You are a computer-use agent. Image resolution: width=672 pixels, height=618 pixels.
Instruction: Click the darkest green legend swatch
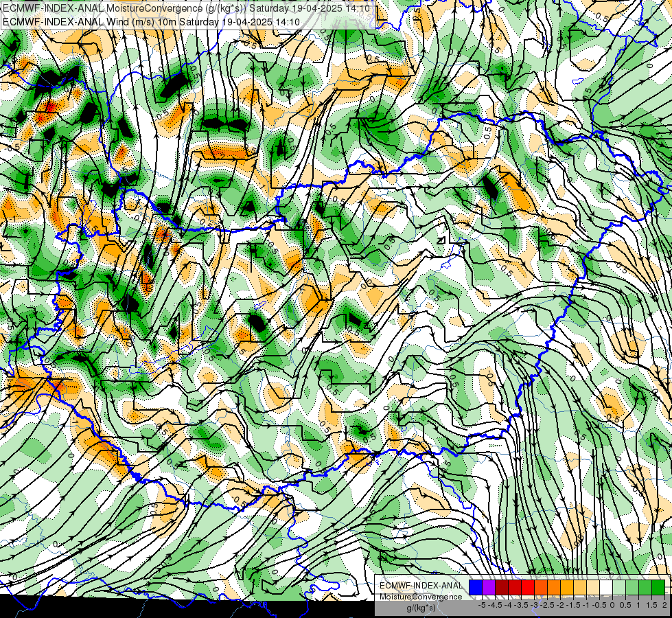658,588
